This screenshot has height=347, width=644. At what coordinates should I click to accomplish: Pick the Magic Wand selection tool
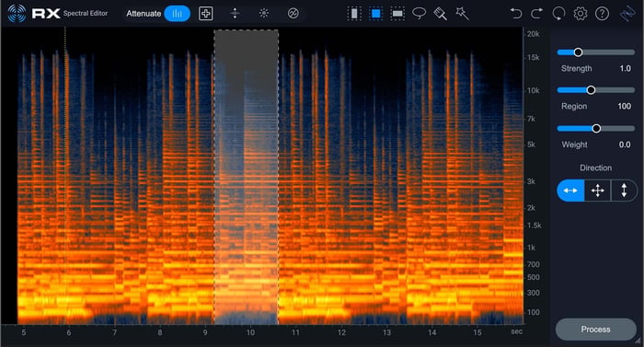463,14
